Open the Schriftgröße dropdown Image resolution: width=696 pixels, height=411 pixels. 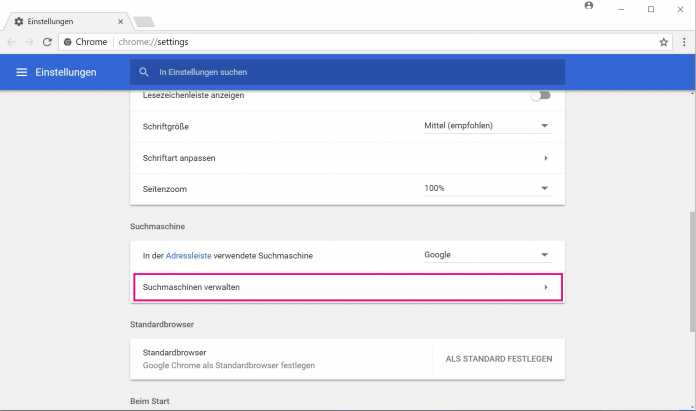click(486, 126)
